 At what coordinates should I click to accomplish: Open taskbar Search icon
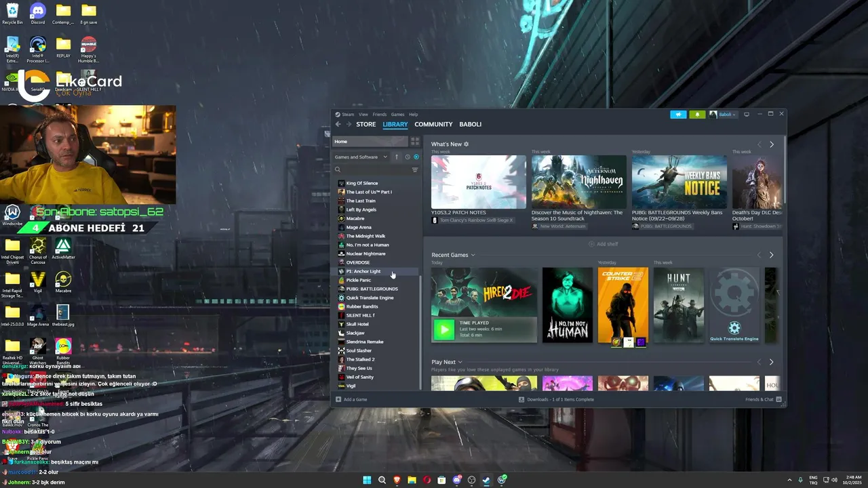click(382, 480)
